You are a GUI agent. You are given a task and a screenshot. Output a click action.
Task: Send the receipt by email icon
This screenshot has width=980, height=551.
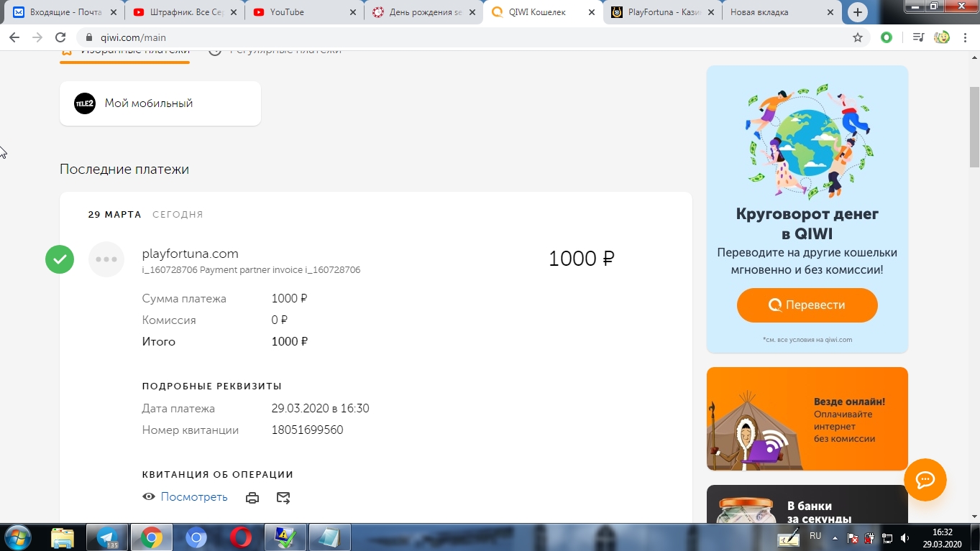pyautogui.click(x=283, y=497)
